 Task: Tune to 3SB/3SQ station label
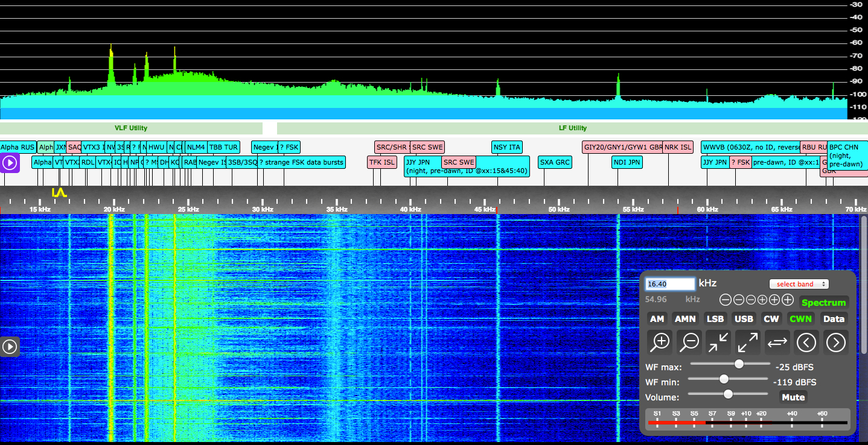242,162
